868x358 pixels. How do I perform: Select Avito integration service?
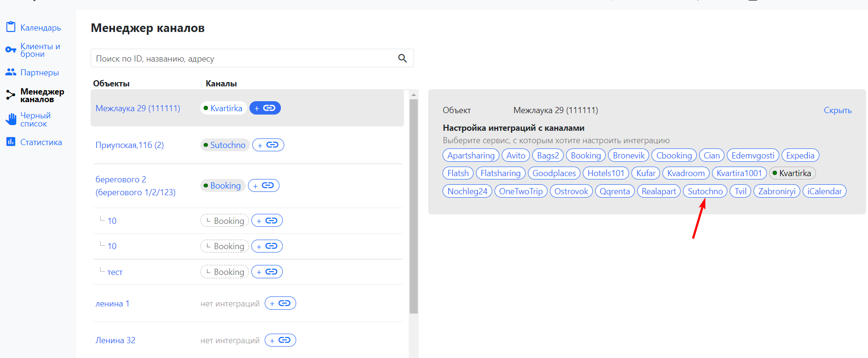tap(516, 155)
